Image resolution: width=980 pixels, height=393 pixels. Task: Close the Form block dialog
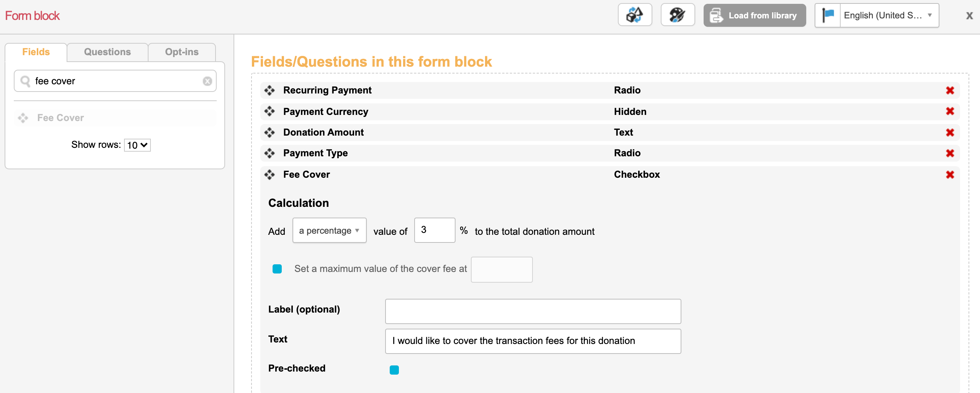(x=969, y=16)
